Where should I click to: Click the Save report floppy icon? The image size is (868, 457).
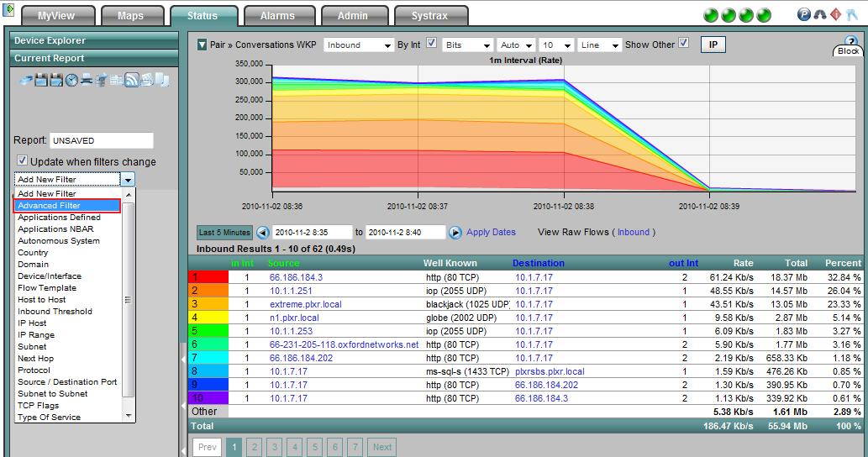[41, 81]
